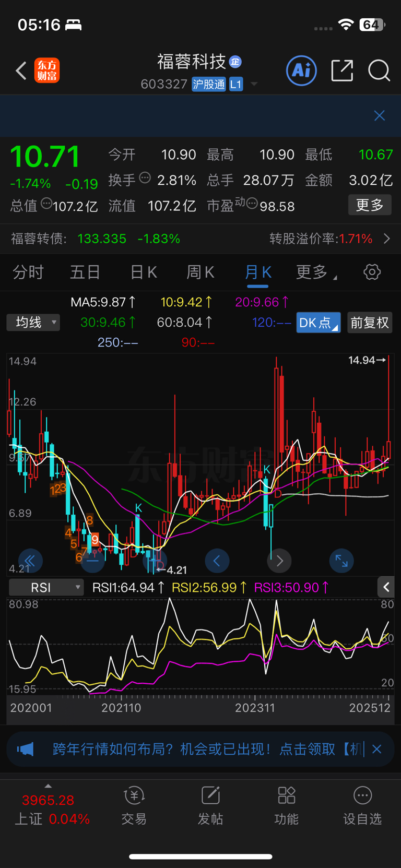The height and width of the screenshot is (868, 401).
Task: Open 跨年行情如何布局 promo link
Action: [x=208, y=750]
